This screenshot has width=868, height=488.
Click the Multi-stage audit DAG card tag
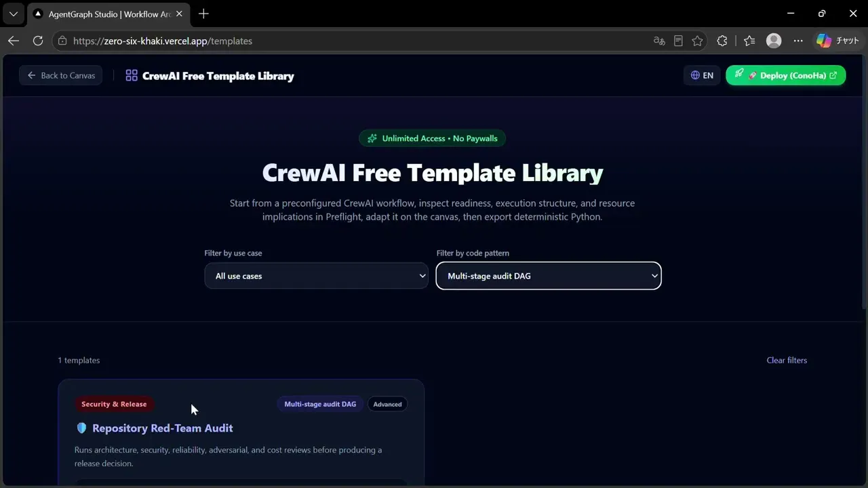click(320, 404)
